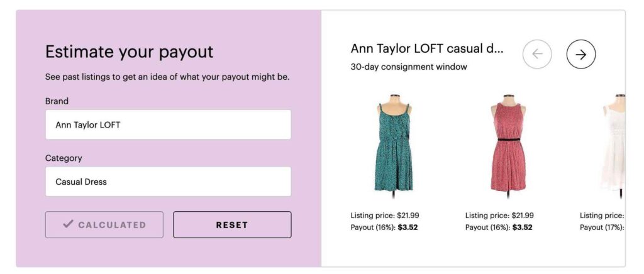
Task: Click the RESET button
Action: (232, 225)
